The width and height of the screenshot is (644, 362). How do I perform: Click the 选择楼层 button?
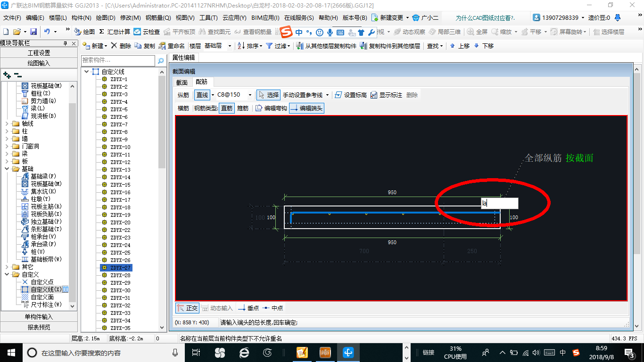pyautogui.click(x=609, y=32)
